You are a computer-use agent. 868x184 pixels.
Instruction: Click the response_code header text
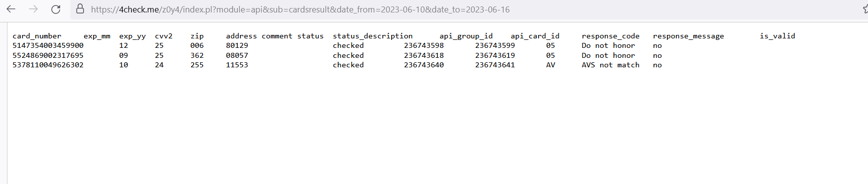pos(611,36)
